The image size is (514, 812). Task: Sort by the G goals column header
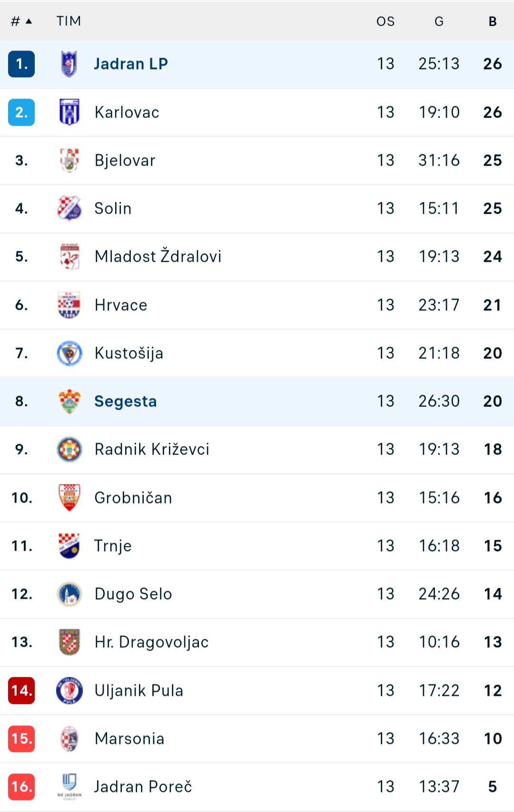point(439,21)
